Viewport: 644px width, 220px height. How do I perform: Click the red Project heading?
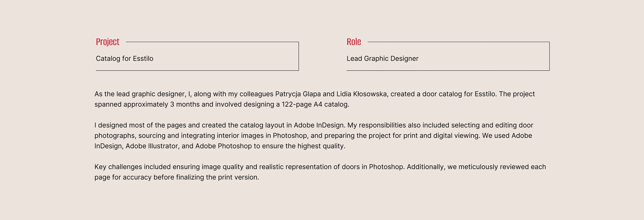tap(108, 42)
